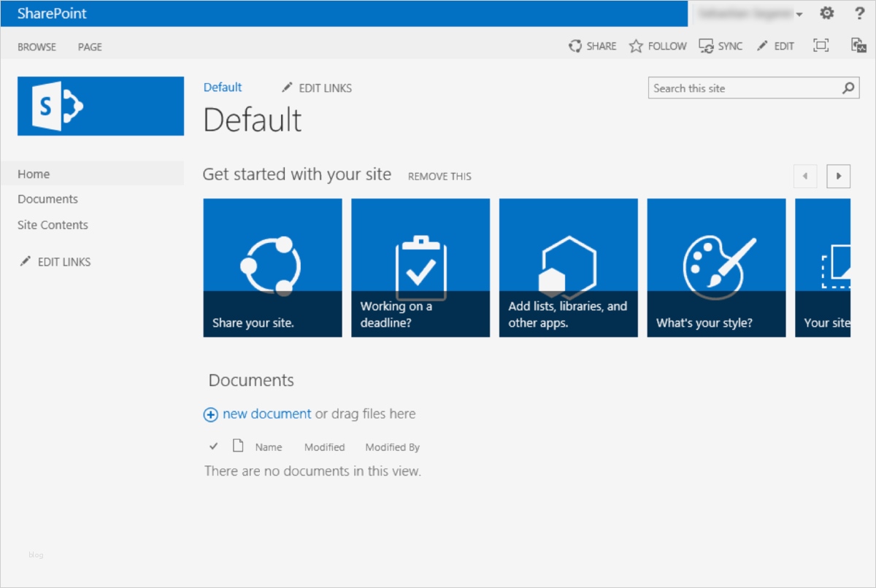
Task: Click the Share icon in toolbar
Action: [575, 46]
